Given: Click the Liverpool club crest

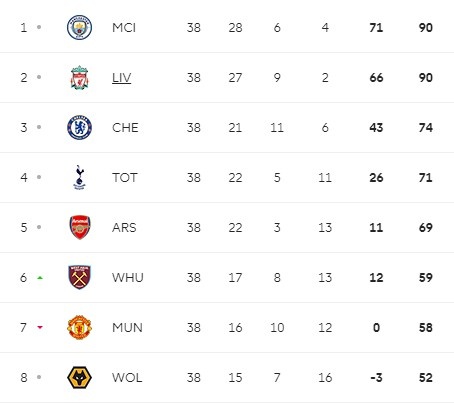Looking at the screenshot, I should tap(79, 78).
